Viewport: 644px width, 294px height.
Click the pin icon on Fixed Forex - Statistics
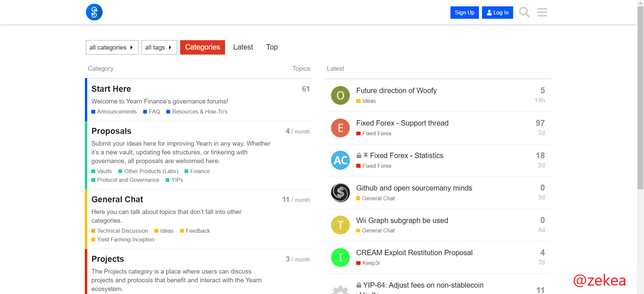coord(366,155)
